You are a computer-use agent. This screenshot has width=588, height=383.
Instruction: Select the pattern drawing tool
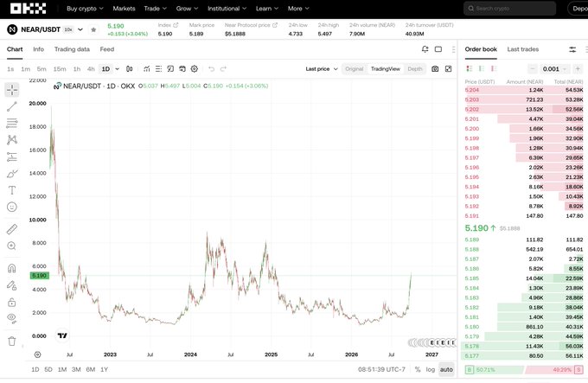click(x=12, y=140)
